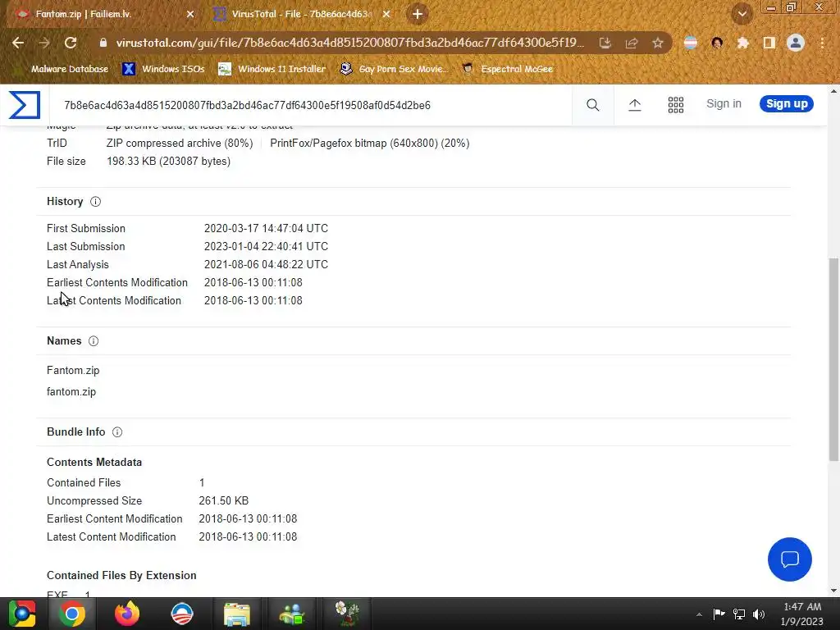This screenshot has height=630, width=840.
Task: Close the Fantom.zip tab
Action: [190, 15]
